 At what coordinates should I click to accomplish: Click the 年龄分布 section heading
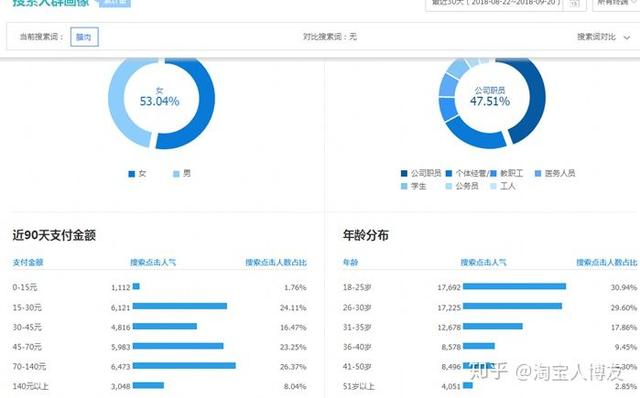click(366, 235)
